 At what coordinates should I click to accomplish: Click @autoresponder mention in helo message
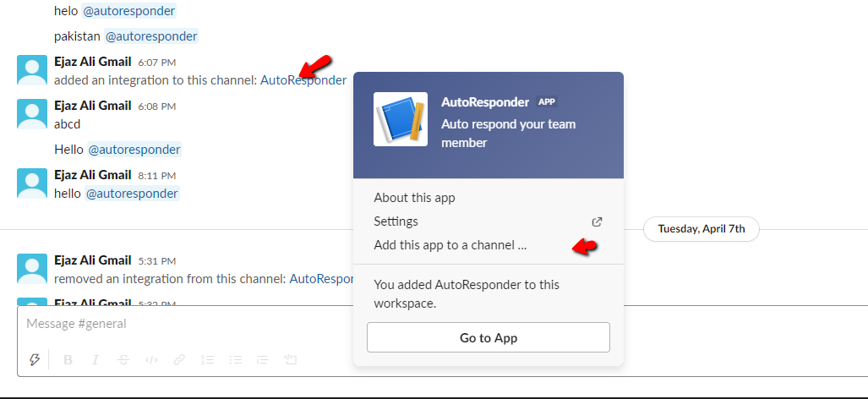[129, 10]
